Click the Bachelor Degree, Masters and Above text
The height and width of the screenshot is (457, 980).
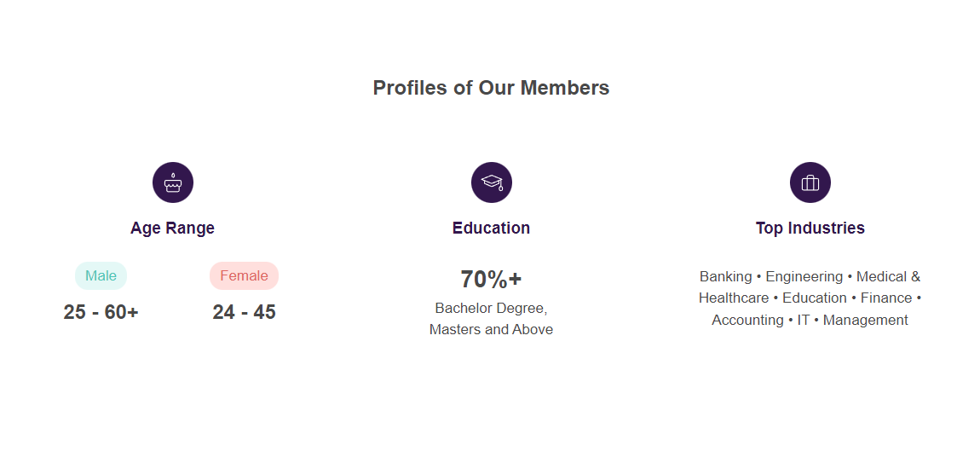click(x=491, y=318)
